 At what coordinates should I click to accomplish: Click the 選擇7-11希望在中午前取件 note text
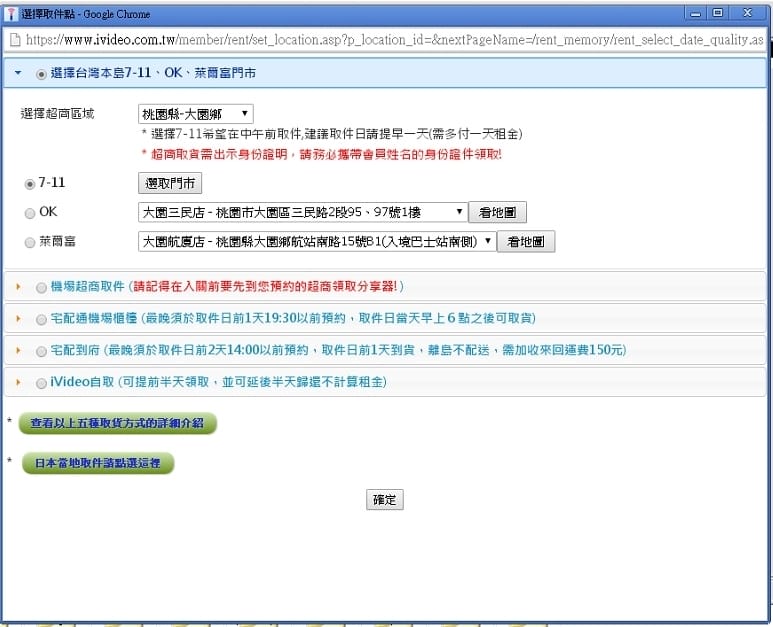click(x=332, y=134)
